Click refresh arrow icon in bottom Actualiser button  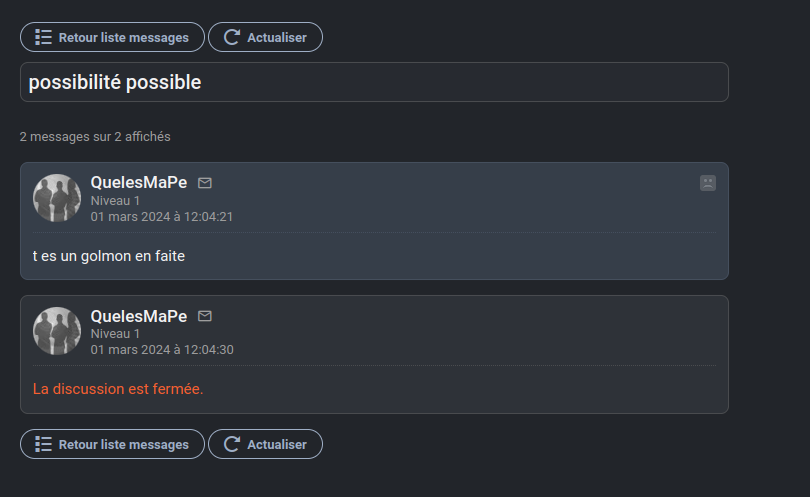point(232,444)
